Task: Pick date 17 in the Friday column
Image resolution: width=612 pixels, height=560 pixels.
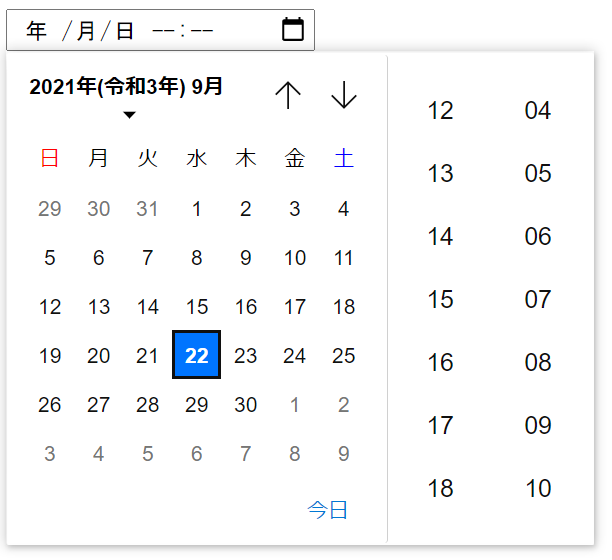Action: click(x=295, y=307)
